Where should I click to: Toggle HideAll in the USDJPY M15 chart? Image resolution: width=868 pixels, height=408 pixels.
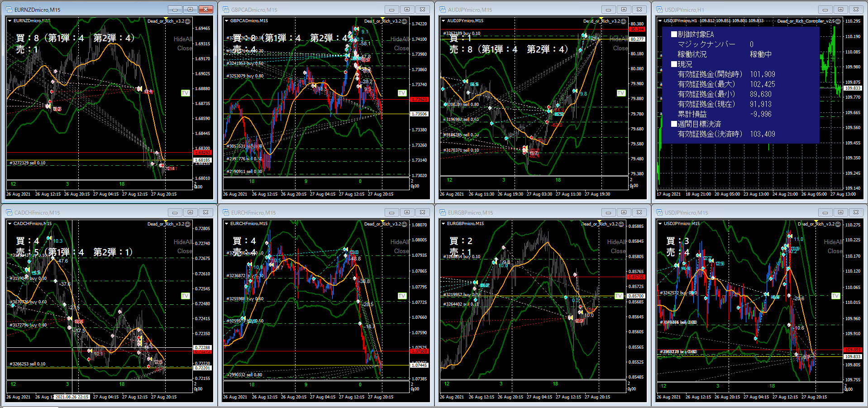coord(833,242)
